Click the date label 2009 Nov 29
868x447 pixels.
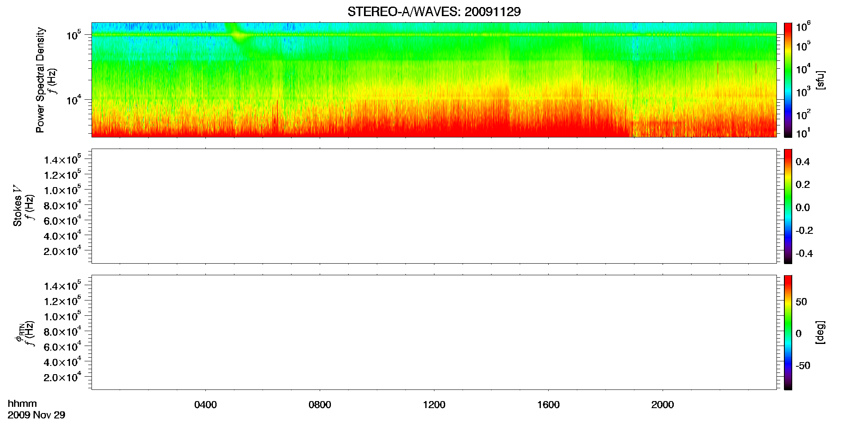coord(36,415)
